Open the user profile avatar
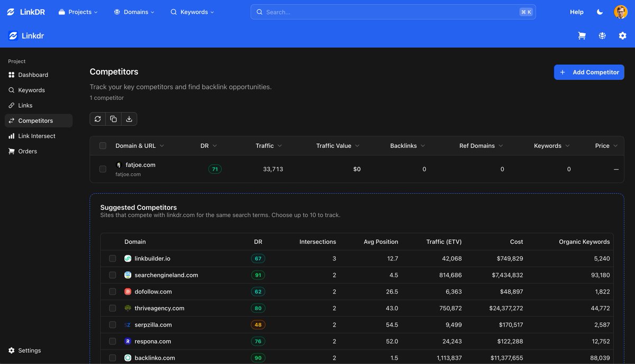Image resolution: width=635 pixels, height=364 pixels. click(x=621, y=12)
